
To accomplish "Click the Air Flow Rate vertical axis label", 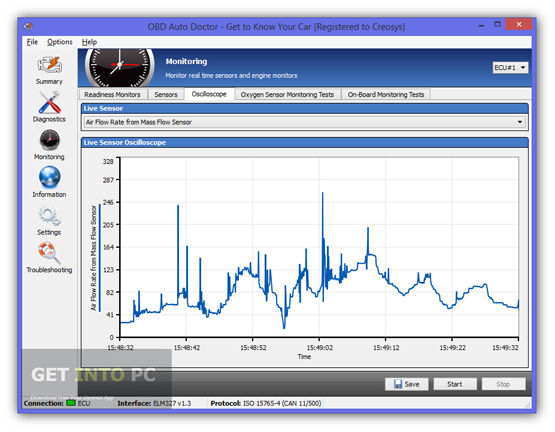I will pyautogui.click(x=94, y=258).
